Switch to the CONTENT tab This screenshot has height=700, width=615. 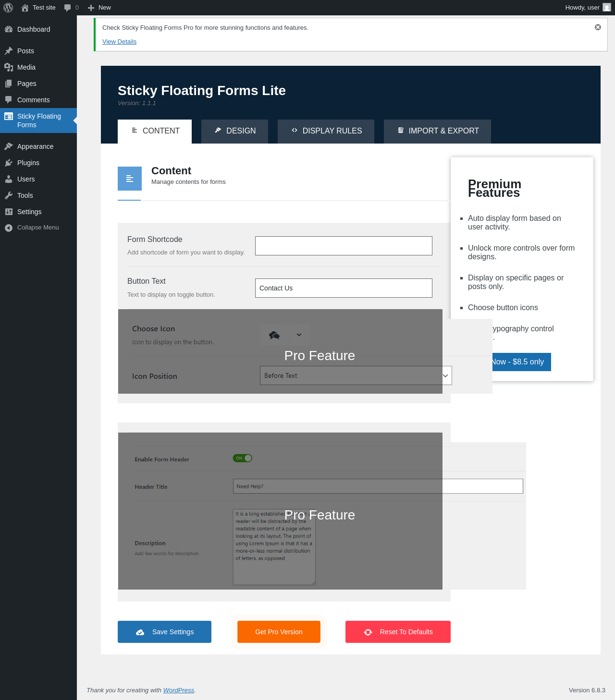pos(155,132)
